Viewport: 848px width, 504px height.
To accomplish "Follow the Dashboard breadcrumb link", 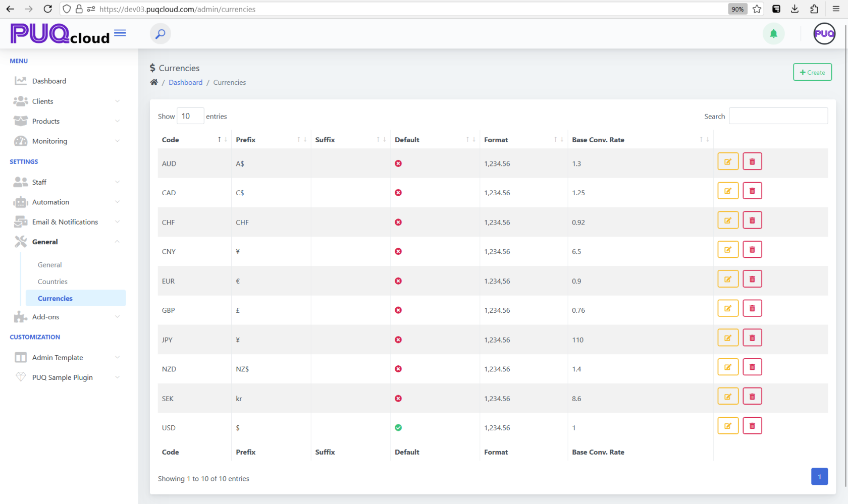I will (185, 82).
